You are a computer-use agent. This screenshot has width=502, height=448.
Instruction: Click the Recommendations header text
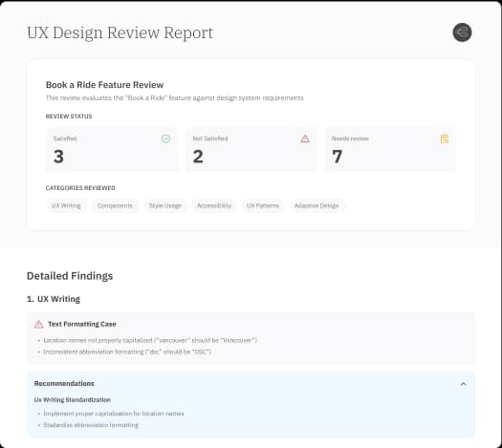tap(64, 384)
